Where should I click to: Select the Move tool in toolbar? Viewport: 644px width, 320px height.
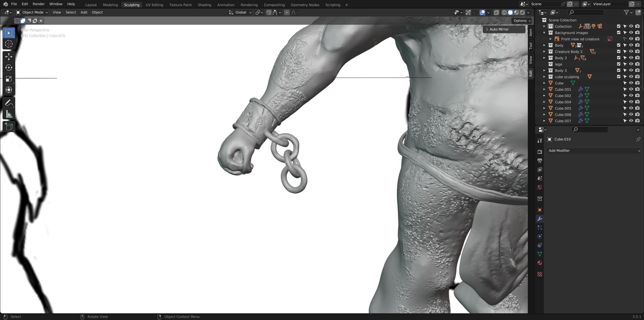tap(9, 56)
